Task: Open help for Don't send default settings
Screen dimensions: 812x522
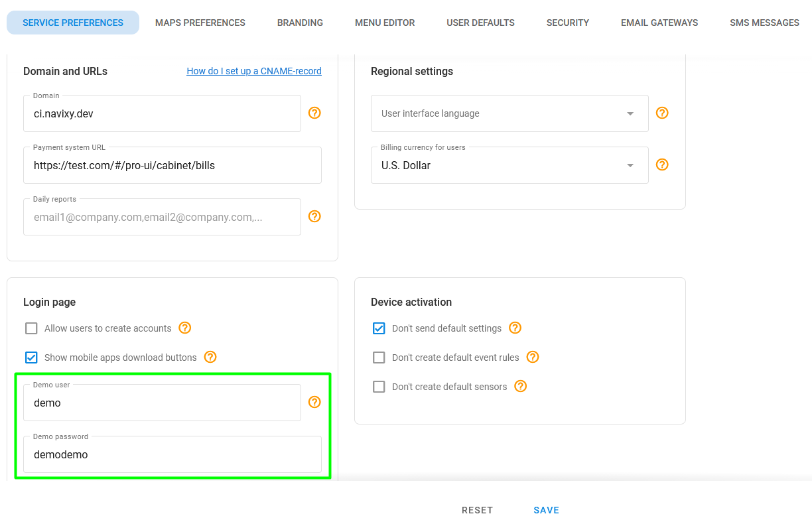Action: coord(515,328)
